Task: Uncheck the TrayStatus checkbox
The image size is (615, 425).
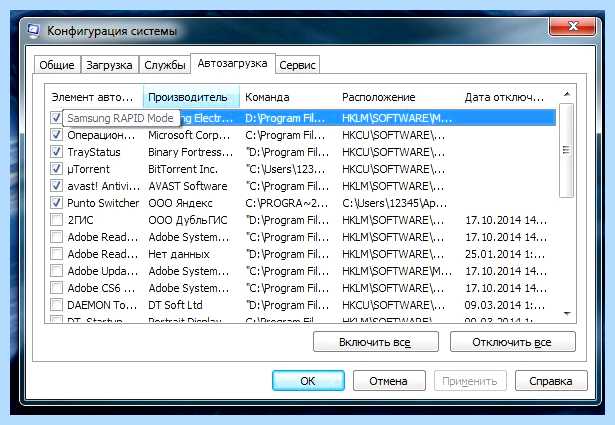Action: [x=56, y=152]
